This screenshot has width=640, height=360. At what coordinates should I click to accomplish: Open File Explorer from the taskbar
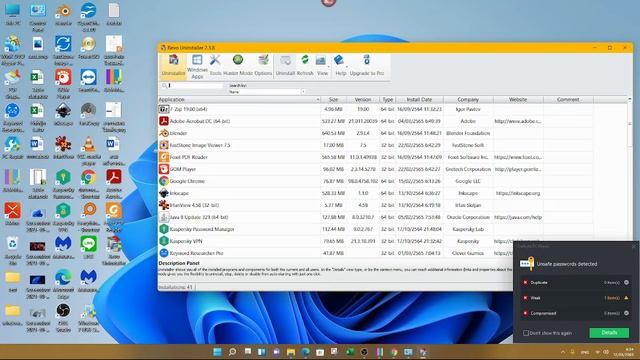291,352
